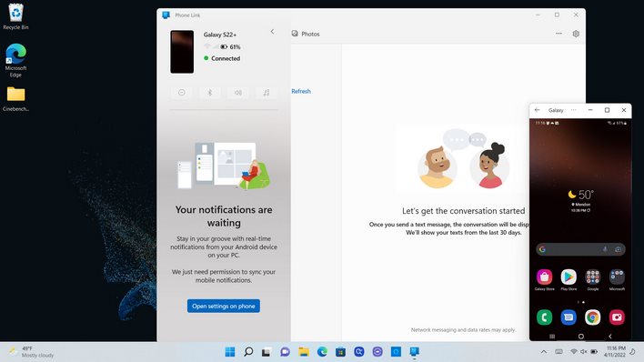
Task: Open Microsoft Store from the taskbar
Action: coord(340,352)
